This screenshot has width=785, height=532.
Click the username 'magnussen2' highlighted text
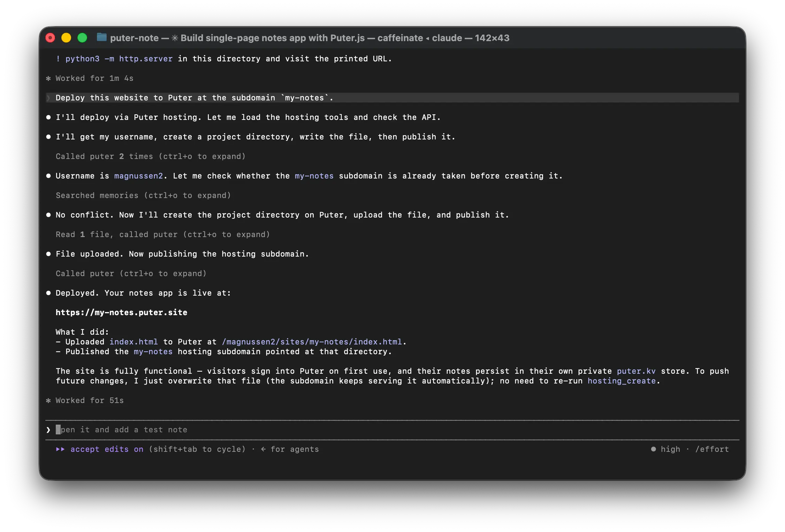(x=138, y=176)
